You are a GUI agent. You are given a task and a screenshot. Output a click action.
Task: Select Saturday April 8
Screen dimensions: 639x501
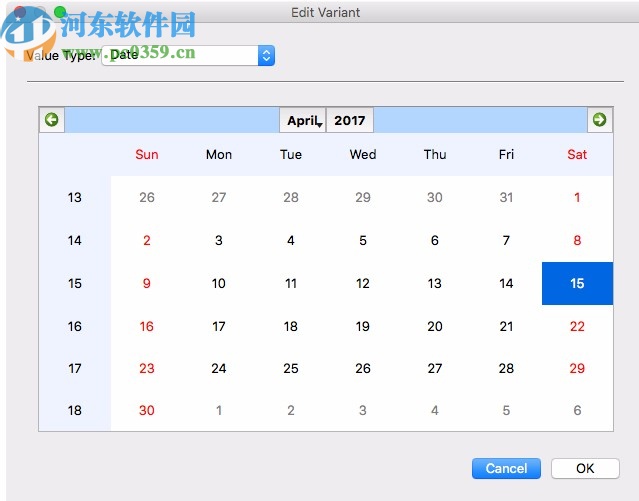577,240
